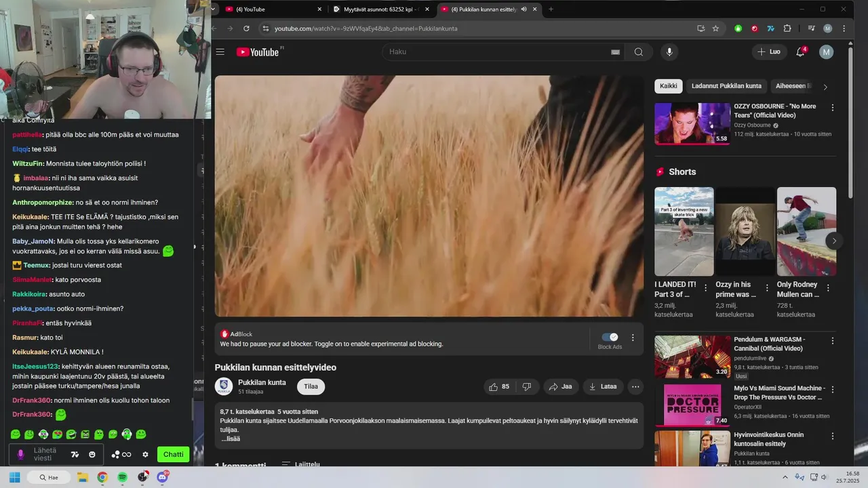
Task: Select the Kaikki filter chip
Action: pos(669,86)
